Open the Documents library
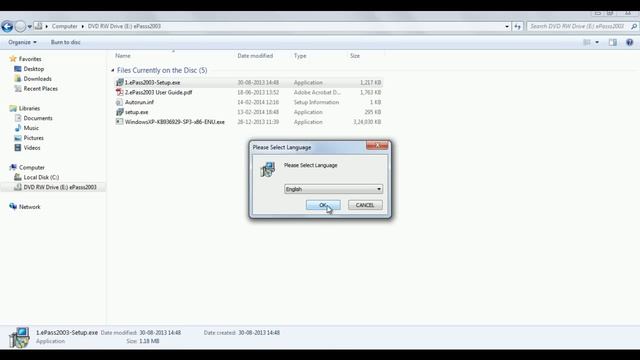 [x=38, y=118]
